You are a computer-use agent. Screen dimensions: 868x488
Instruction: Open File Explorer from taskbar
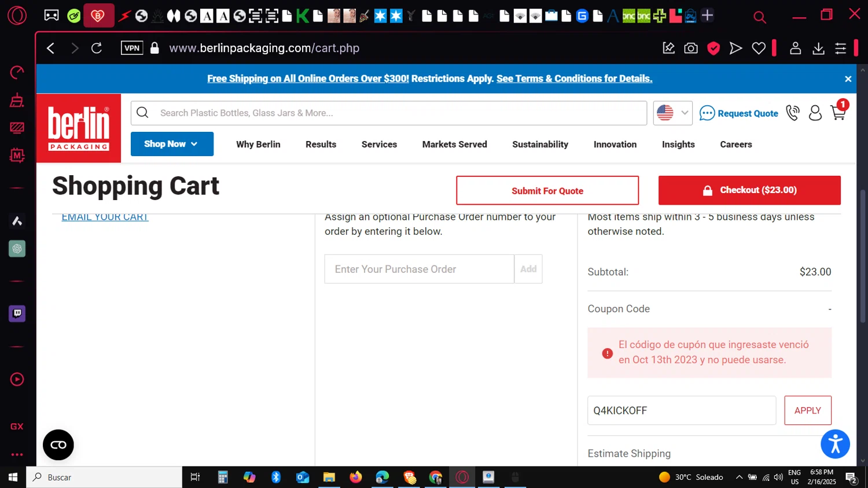click(x=329, y=477)
